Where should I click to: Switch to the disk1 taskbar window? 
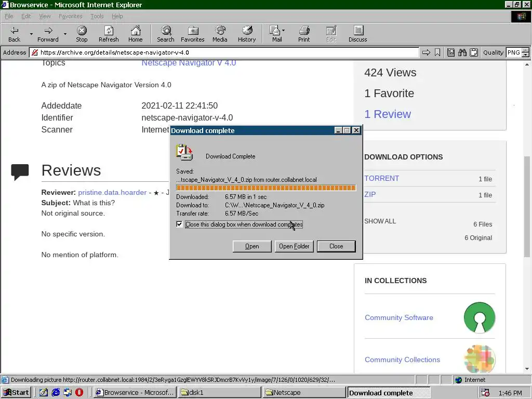[x=220, y=393]
